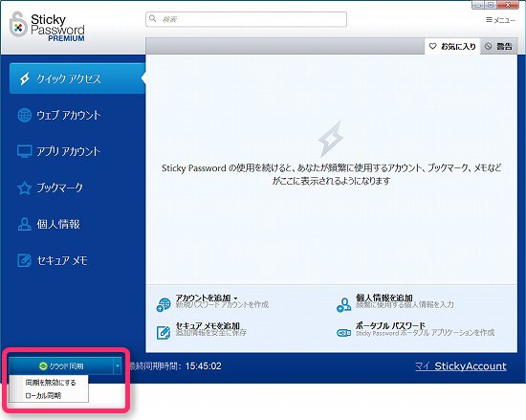
Task: Open ブックマーク in sidebar
Action: (x=59, y=188)
